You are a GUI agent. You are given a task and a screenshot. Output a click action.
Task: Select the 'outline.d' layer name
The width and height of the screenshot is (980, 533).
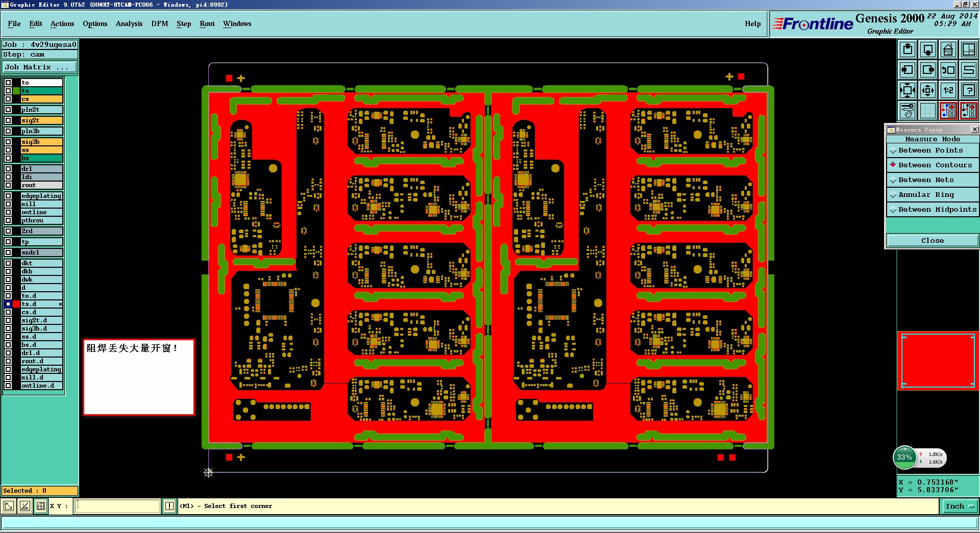(41, 386)
